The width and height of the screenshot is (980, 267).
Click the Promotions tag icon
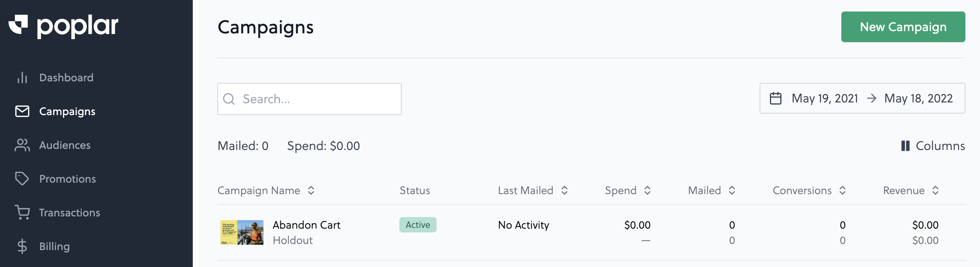coord(22,179)
